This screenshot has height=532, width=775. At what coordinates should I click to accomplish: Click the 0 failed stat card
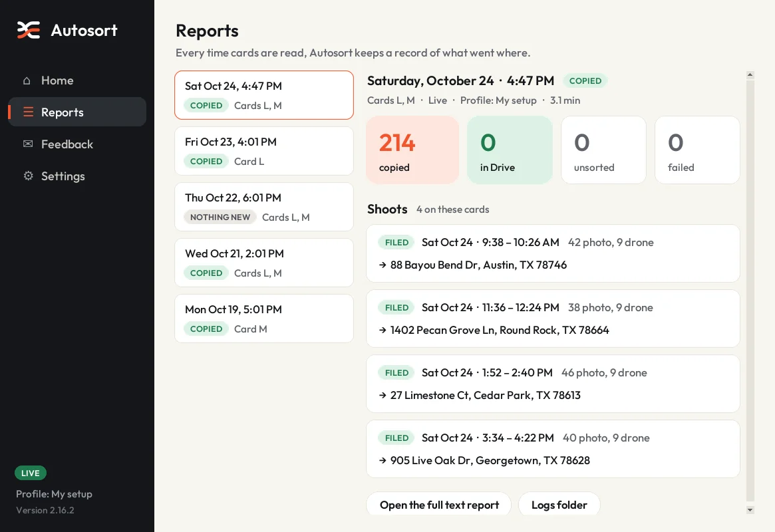click(697, 150)
